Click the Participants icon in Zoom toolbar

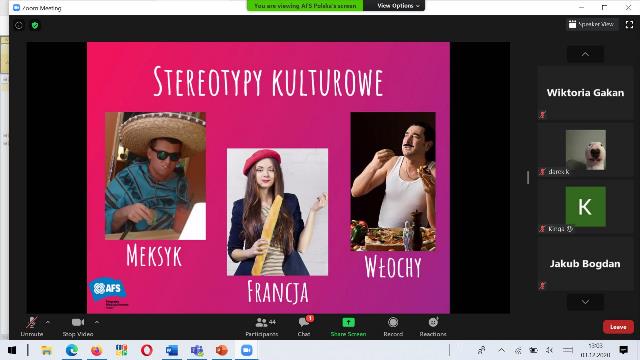[x=261, y=322]
